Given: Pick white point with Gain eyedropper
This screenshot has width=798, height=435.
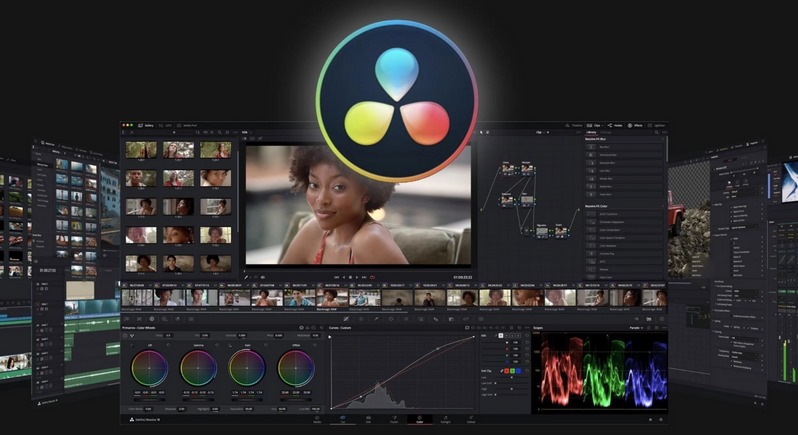Looking at the screenshot, I should coord(230,345).
